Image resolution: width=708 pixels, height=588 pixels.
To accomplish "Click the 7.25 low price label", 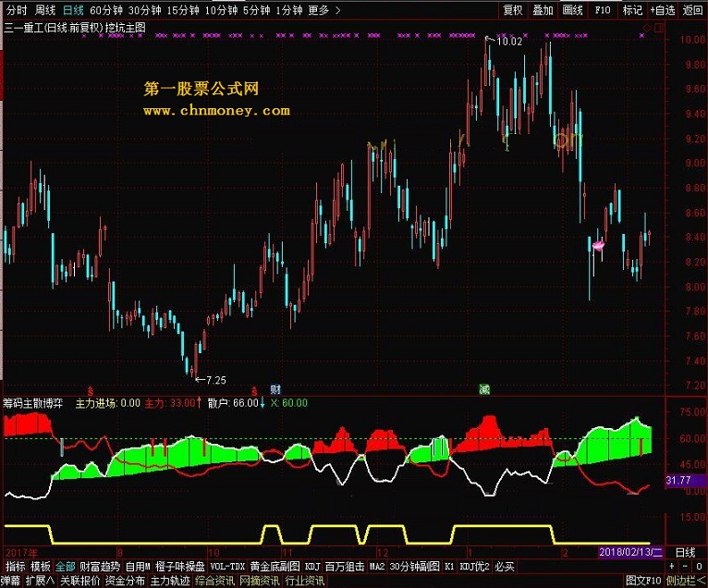I will 216,380.
